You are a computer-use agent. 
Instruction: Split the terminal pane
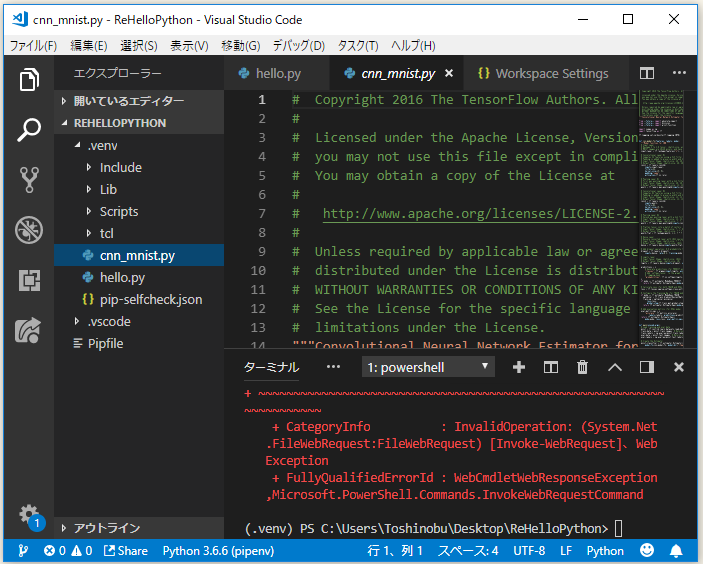click(x=551, y=367)
